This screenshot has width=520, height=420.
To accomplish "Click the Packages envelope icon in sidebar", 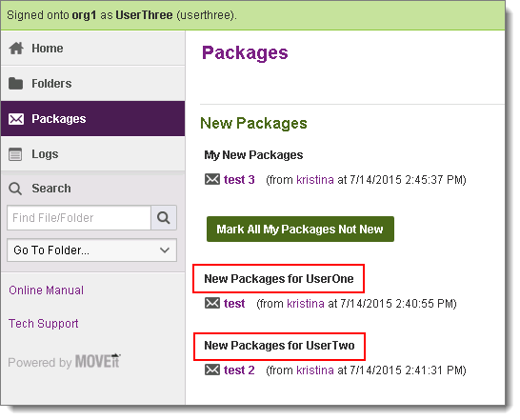I will pyautogui.click(x=16, y=119).
